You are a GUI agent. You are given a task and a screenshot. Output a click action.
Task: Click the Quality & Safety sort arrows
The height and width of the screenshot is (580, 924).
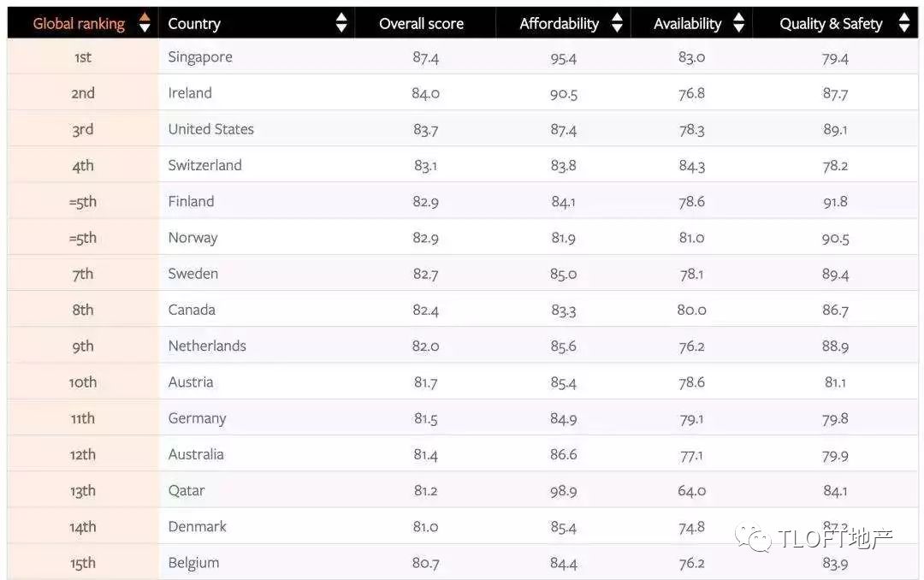coord(903,24)
